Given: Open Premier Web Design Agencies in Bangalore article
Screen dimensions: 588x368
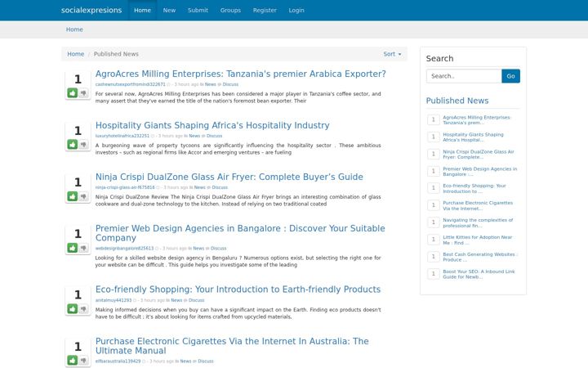Looking at the screenshot, I should pyautogui.click(x=240, y=233).
